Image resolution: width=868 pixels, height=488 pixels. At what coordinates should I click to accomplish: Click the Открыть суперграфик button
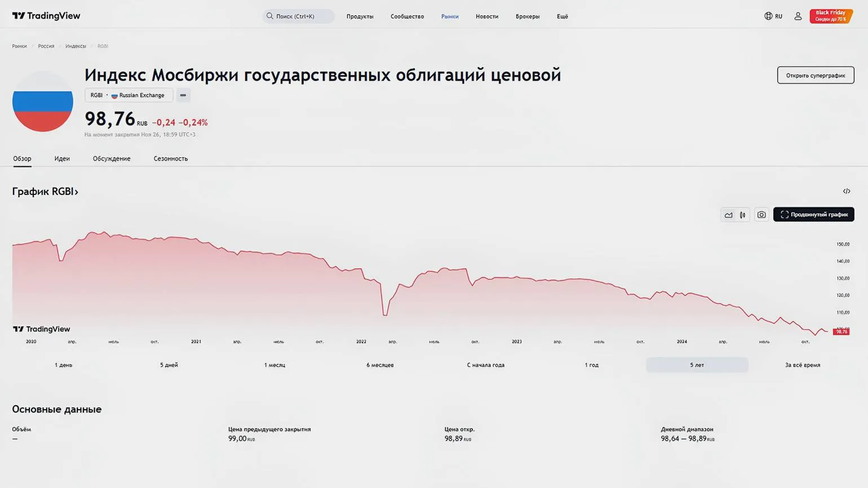[815, 76]
